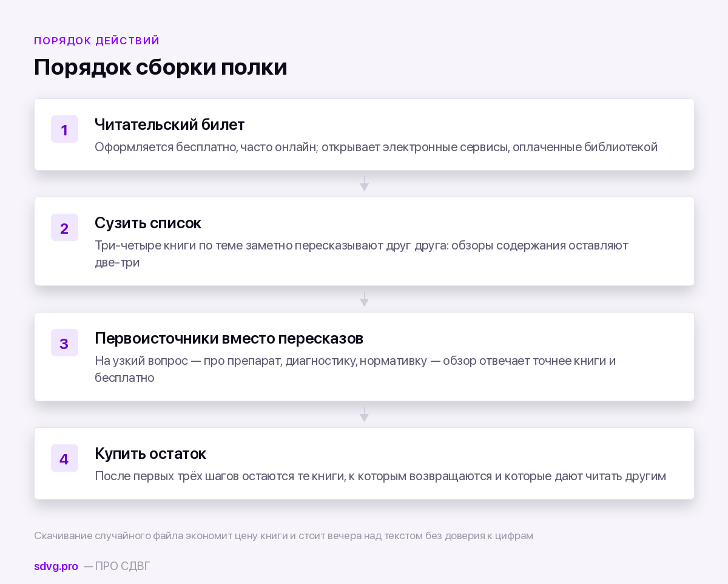Click footnote 'Скачивание случайного файла экономит'
This screenshot has width=728, height=584.
click(283, 536)
